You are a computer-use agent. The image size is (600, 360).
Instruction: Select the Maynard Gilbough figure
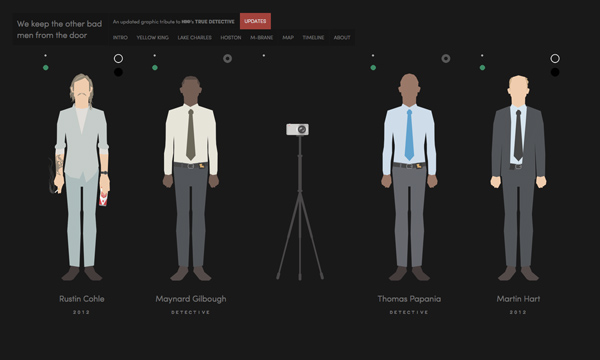(191, 178)
